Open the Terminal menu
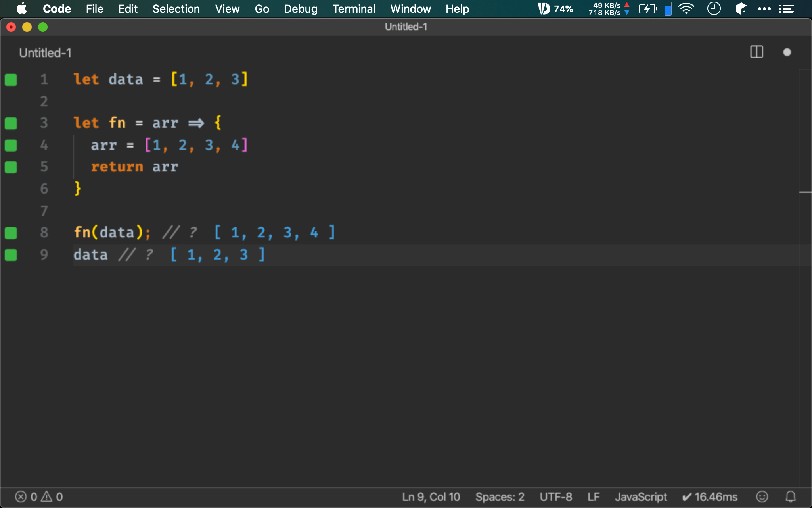This screenshot has width=812, height=508. coord(354,9)
